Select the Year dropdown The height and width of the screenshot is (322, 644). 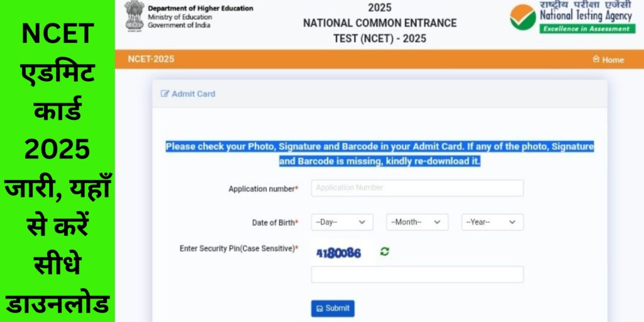[492, 222]
